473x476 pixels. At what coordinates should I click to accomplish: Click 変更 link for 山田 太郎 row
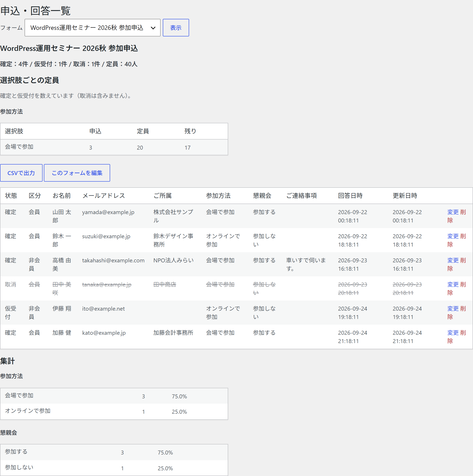[453, 212]
